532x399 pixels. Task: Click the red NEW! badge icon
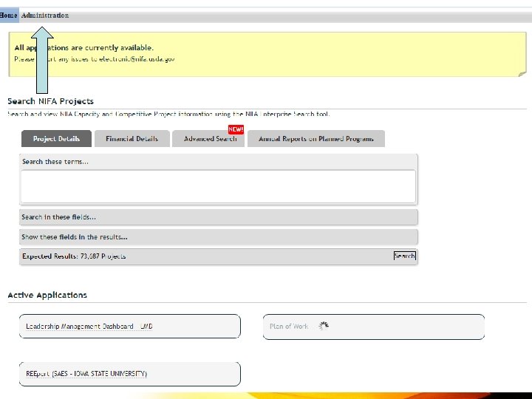pyautogui.click(x=236, y=129)
